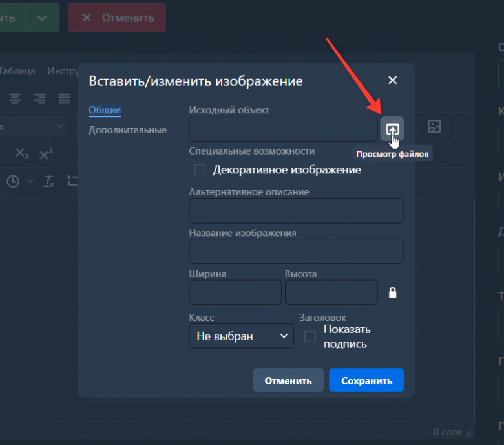Focus the Исходный объект input field
This screenshot has height=445, width=504.
[x=283, y=129]
